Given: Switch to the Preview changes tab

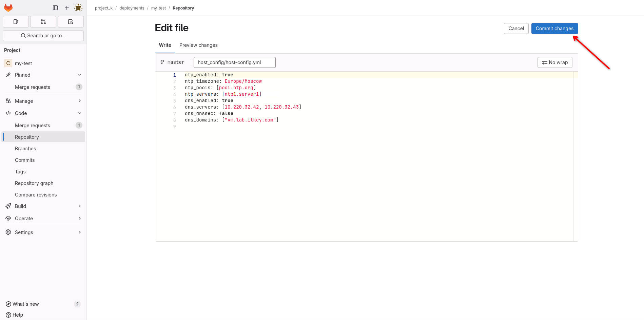Looking at the screenshot, I should [198, 45].
